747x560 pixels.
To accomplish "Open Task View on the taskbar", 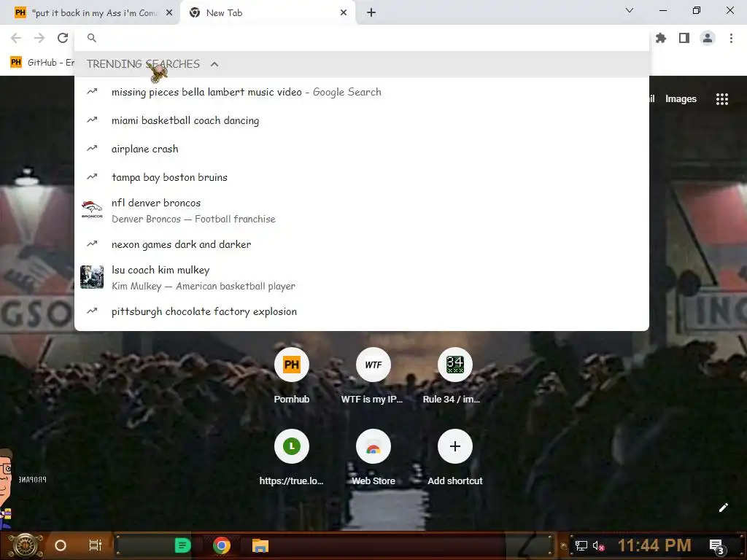I will point(96,545).
